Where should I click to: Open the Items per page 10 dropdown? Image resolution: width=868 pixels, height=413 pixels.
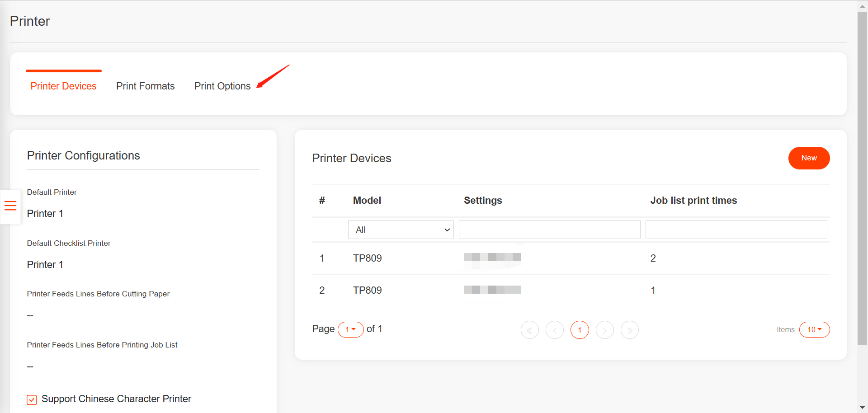(x=814, y=330)
